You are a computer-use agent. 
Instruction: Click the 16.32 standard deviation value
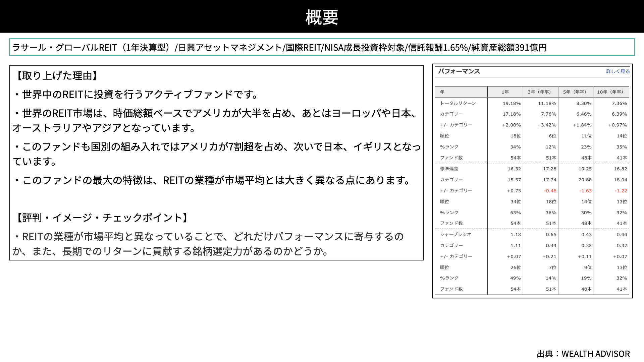[x=514, y=169]
